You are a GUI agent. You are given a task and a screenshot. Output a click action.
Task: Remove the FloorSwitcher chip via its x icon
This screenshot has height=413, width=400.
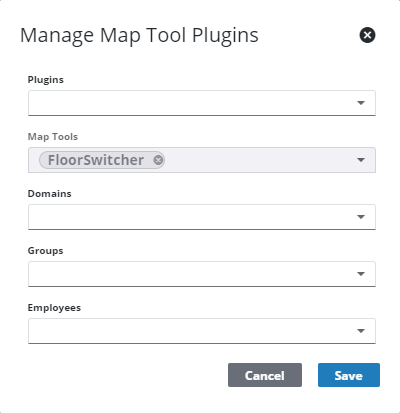click(x=158, y=160)
